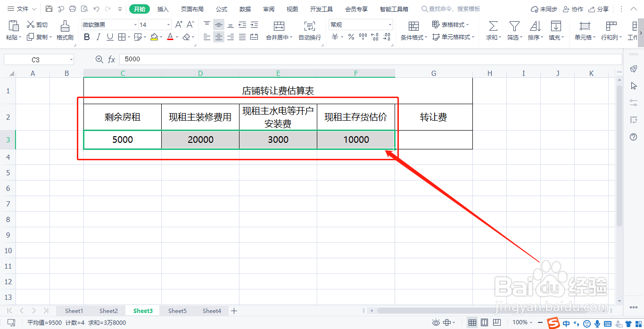
Task: Switch to the Sheet2 worksheet tab
Action: point(108,311)
